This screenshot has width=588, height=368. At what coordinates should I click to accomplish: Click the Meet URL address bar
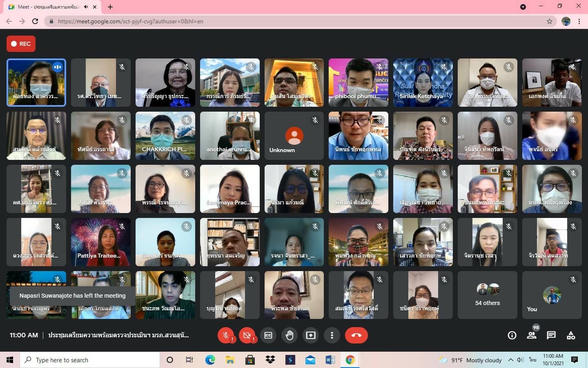286,21
